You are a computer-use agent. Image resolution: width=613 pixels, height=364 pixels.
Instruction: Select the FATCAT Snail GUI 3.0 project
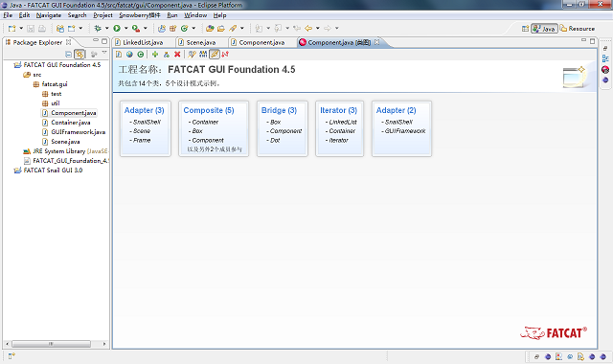53,171
